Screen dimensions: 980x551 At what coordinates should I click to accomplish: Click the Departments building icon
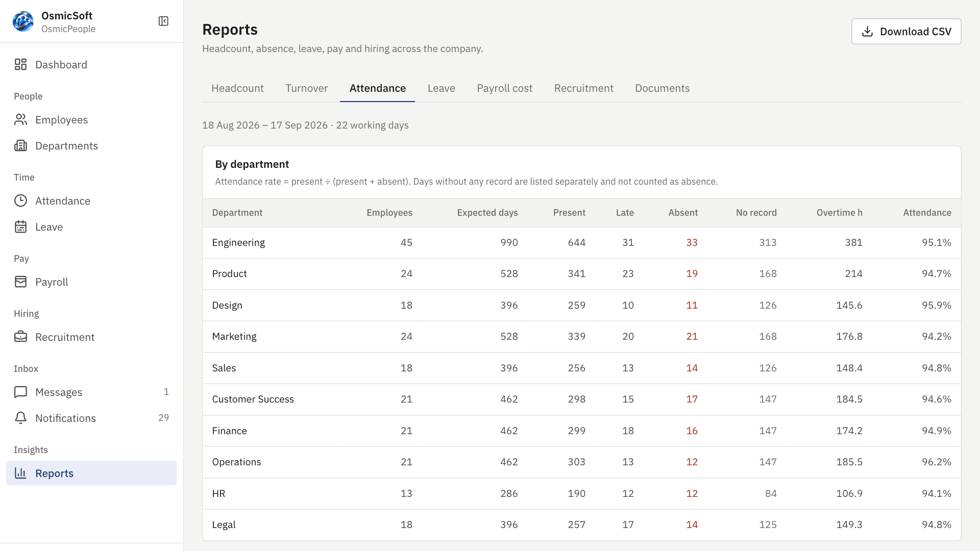coord(20,145)
